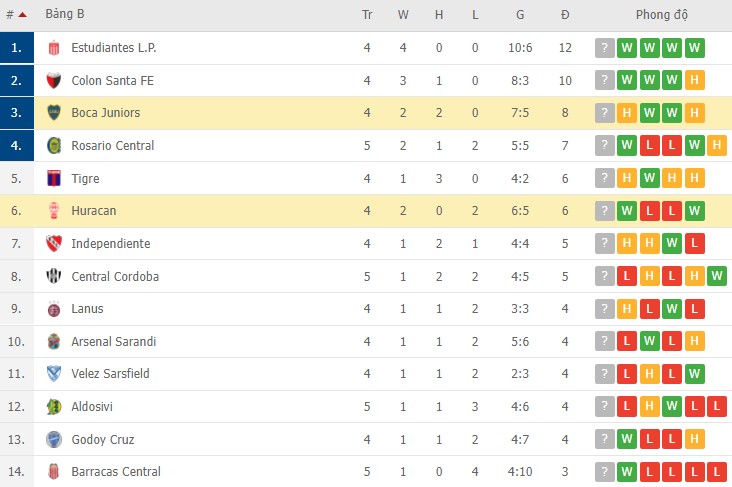732x487 pixels.
Task: Click the Huracan balloon crest
Action: click(54, 211)
